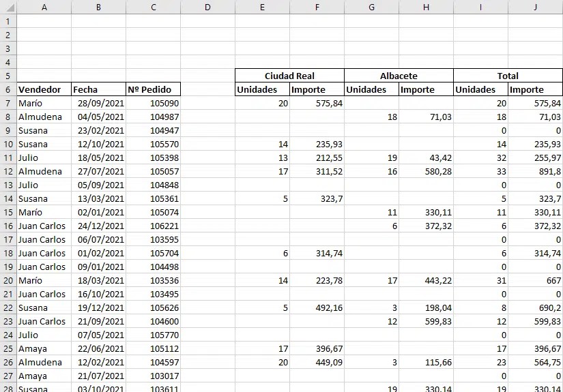Select the Albacete merged header
Viewport: 563px width, 392px height.
[x=399, y=76]
